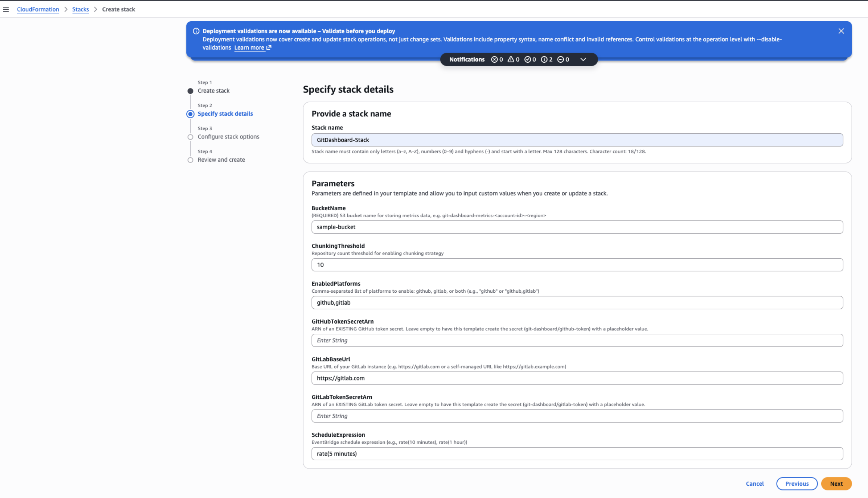This screenshot has height=498, width=868.
Task: Click the Stack name input field
Action: pyautogui.click(x=577, y=140)
